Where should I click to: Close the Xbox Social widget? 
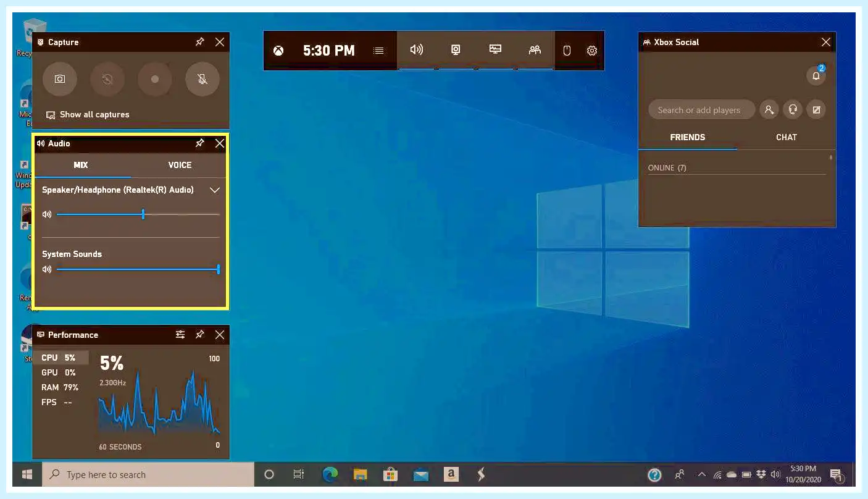click(826, 42)
